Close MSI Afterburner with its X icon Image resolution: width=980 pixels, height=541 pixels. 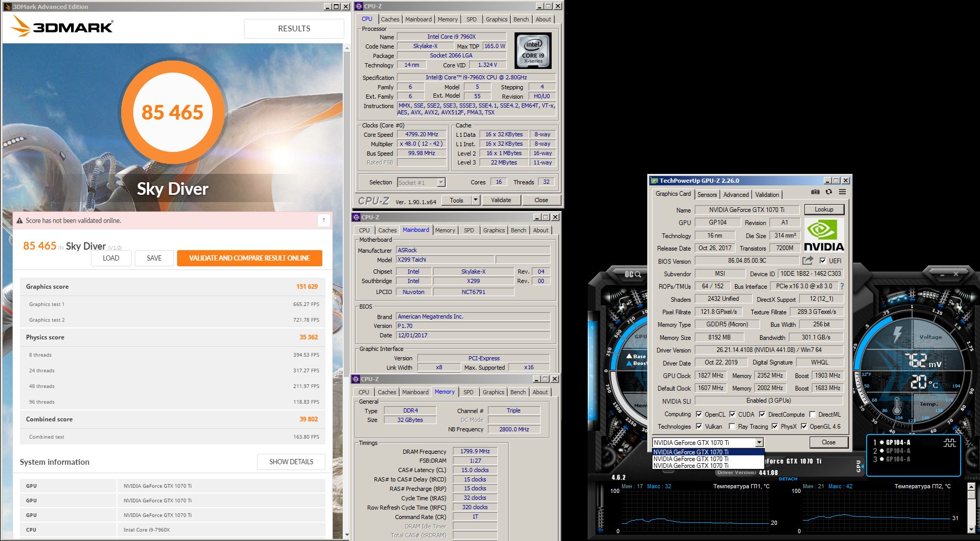coord(956,274)
